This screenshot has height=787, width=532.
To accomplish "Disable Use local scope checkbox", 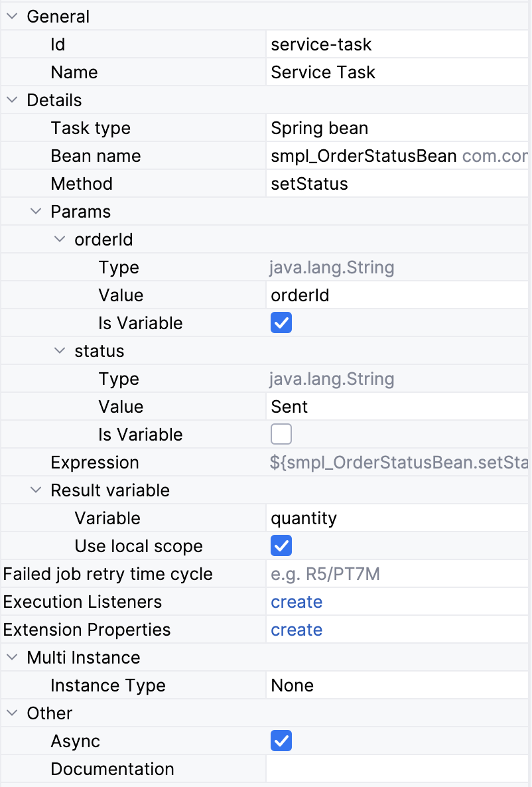I will tap(281, 546).
